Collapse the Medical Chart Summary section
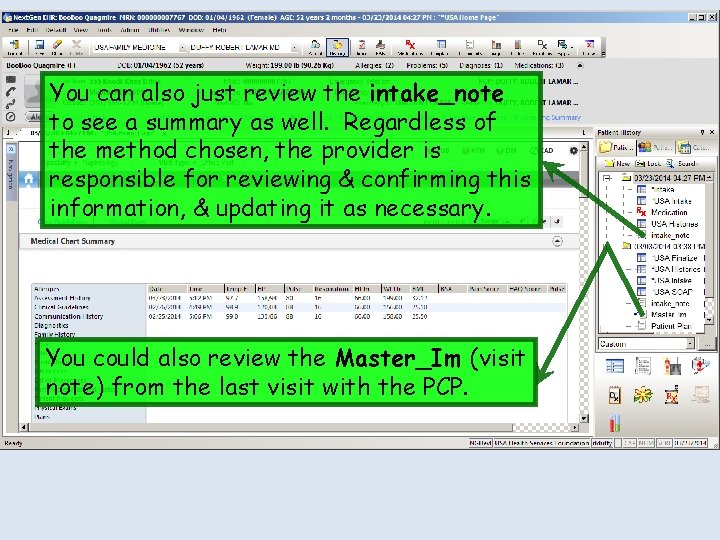The image size is (720, 540). [557, 241]
